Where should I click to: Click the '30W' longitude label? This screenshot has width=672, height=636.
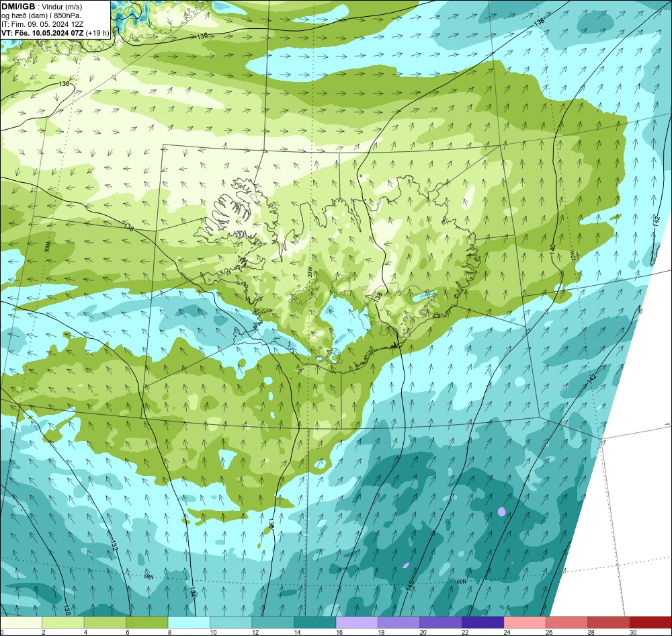(x=47, y=248)
